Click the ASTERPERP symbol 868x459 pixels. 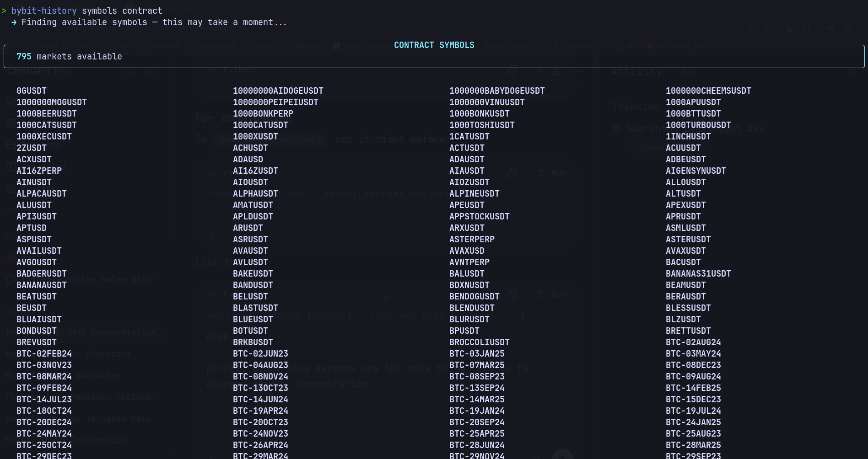coord(472,240)
